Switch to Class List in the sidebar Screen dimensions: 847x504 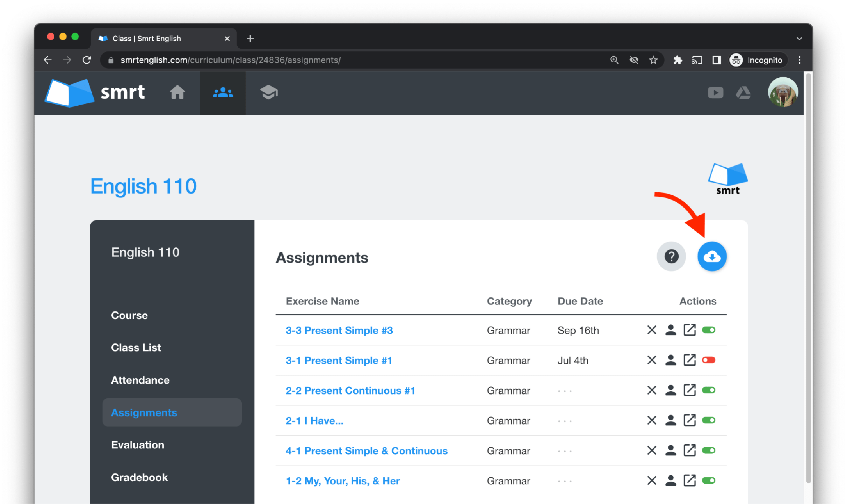pos(136,348)
